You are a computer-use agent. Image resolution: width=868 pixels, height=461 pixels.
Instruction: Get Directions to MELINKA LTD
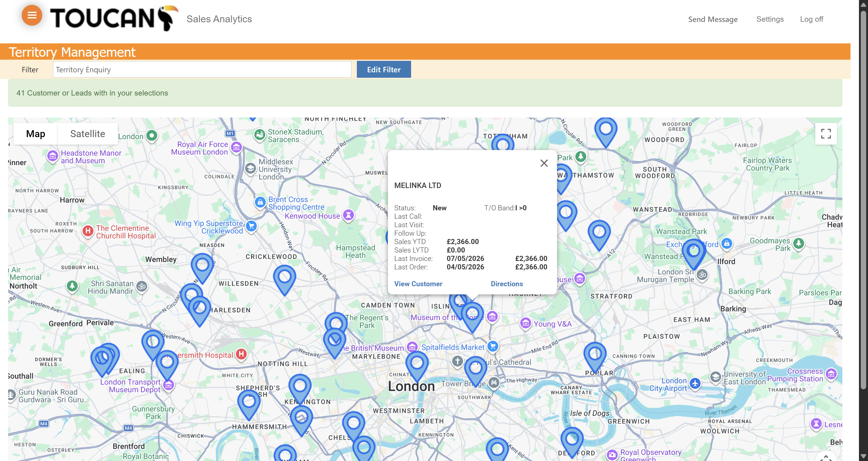tap(506, 284)
